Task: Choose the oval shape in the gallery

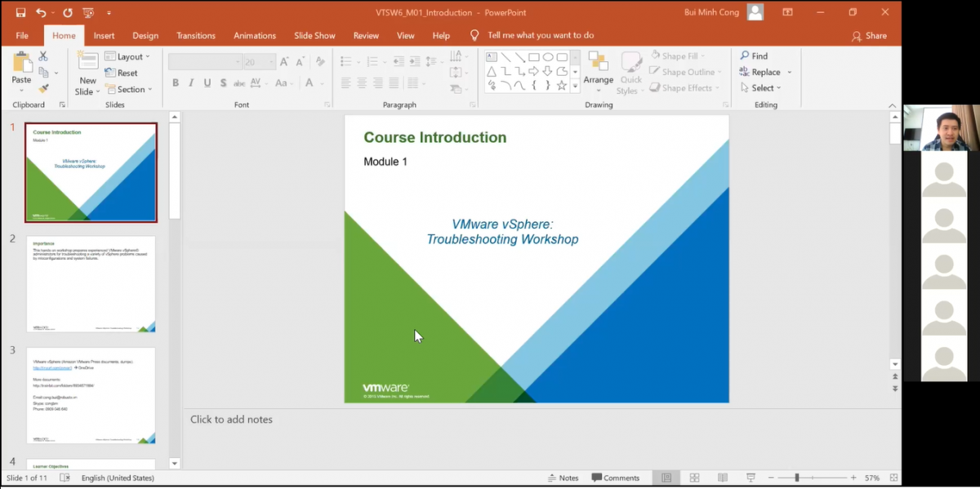Action: pos(548,57)
